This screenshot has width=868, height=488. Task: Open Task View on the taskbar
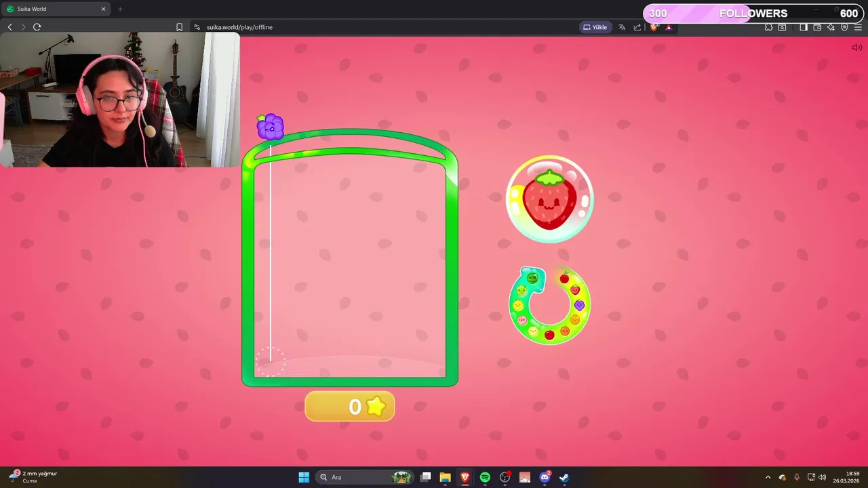click(425, 477)
